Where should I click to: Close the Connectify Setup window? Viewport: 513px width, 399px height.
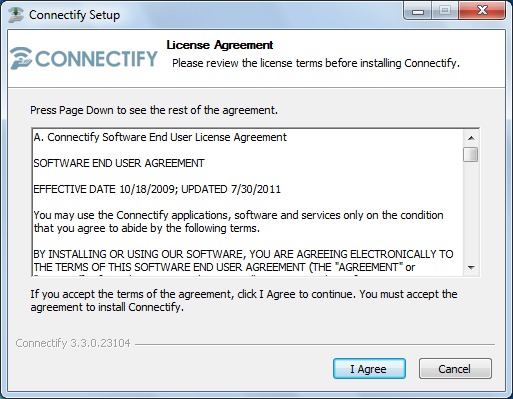click(482, 11)
